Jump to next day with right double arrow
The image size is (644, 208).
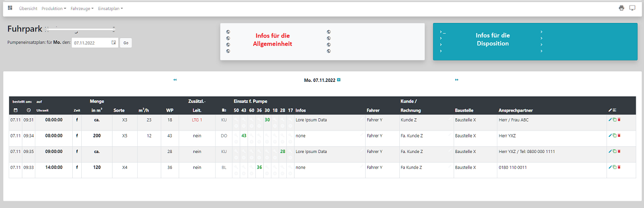457,80
